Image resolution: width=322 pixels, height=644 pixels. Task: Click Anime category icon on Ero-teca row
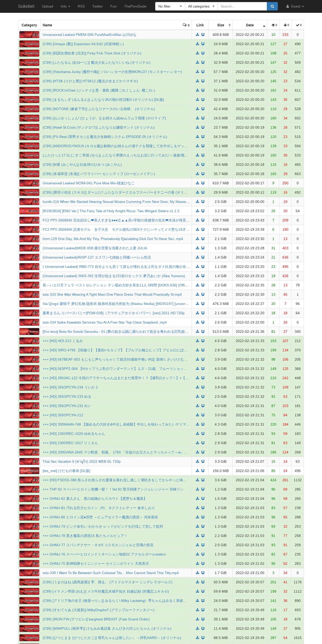pos(29,332)
